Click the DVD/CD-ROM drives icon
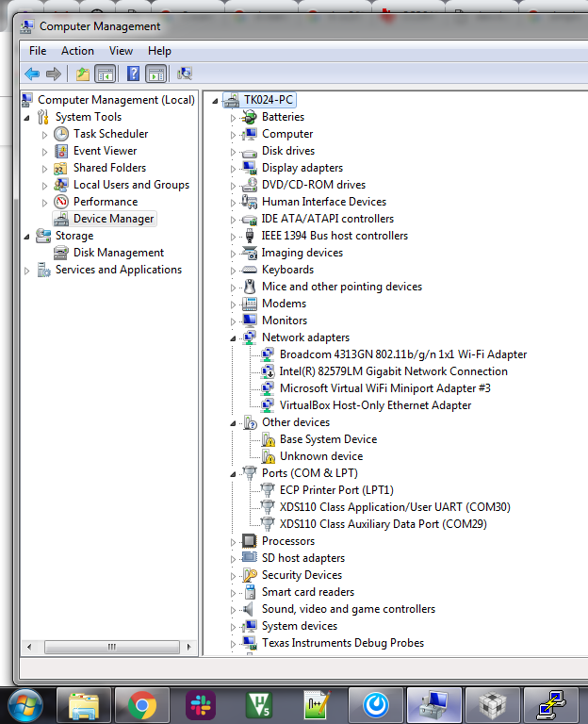588x724 pixels. click(249, 185)
